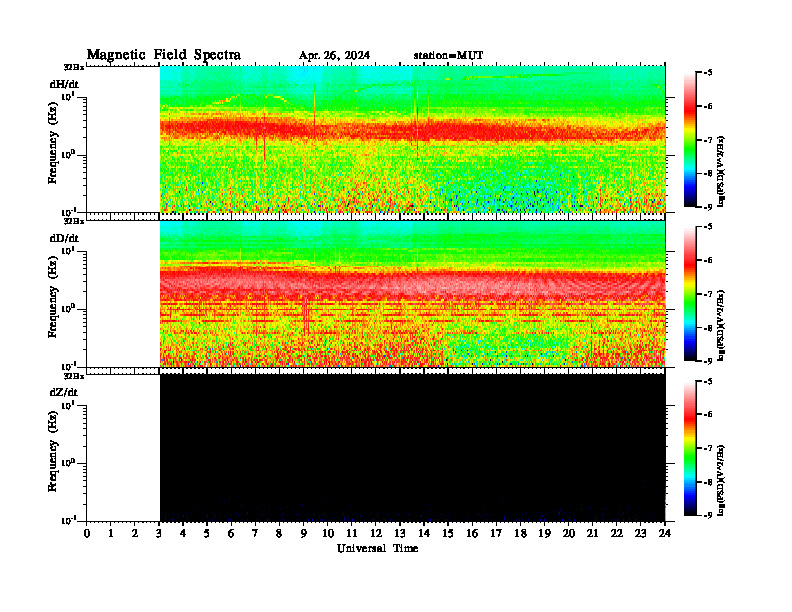
Task: Click hour 13 on the Universal Time axis
Action: [x=400, y=533]
